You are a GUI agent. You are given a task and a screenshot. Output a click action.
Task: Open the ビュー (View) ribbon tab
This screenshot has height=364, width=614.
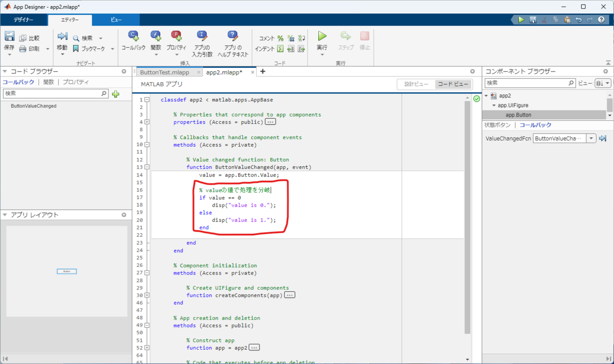pos(116,20)
